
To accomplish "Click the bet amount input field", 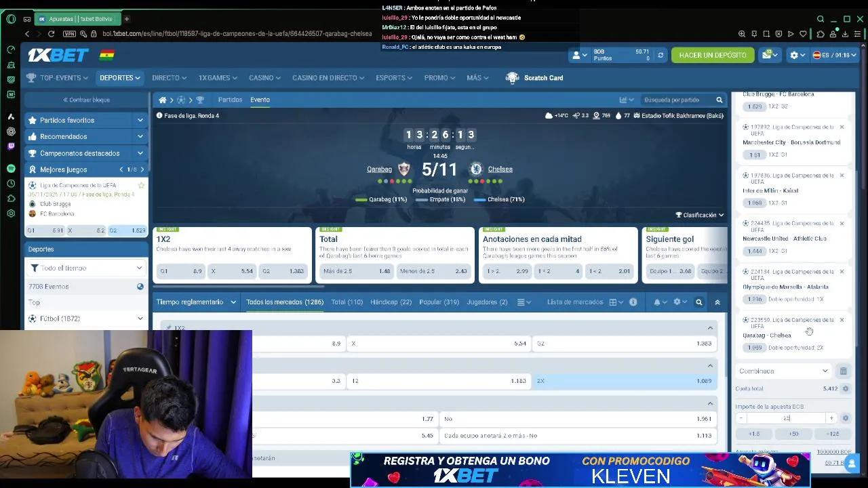I will tap(787, 418).
